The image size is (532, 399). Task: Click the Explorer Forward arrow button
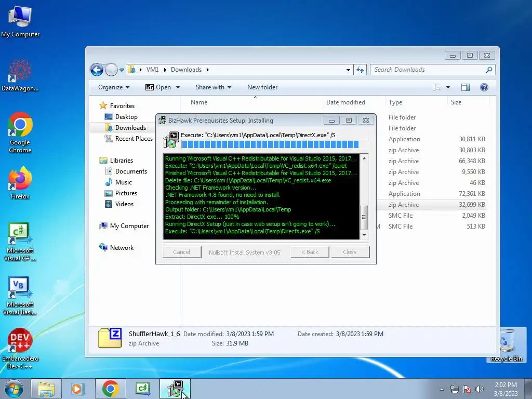tap(111, 70)
